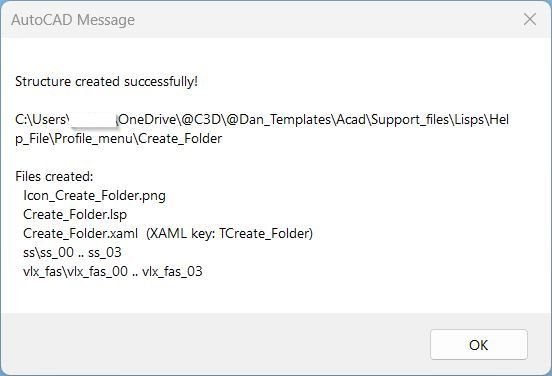Click the 'Files created:' label

[54, 176]
